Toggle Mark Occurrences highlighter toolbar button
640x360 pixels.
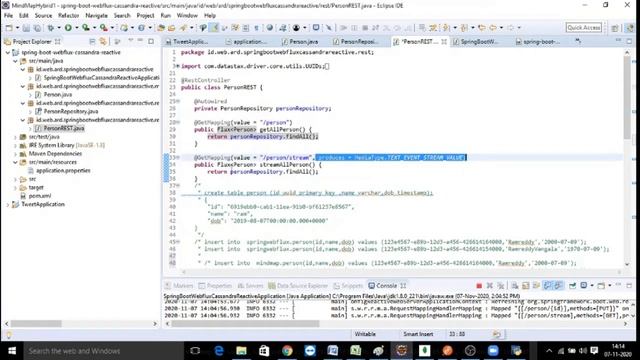pyautogui.click(x=214, y=28)
